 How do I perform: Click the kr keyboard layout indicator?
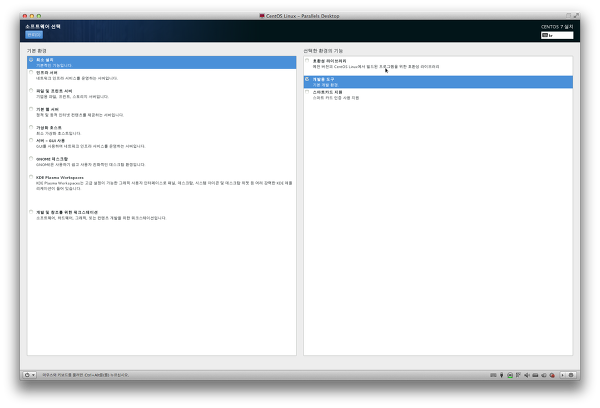pyautogui.click(x=557, y=36)
